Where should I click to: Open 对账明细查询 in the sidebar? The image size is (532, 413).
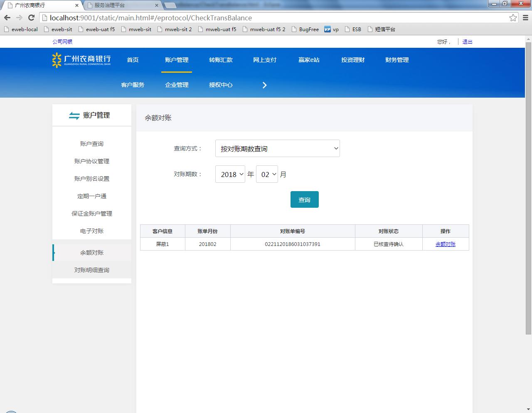coord(92,270)
